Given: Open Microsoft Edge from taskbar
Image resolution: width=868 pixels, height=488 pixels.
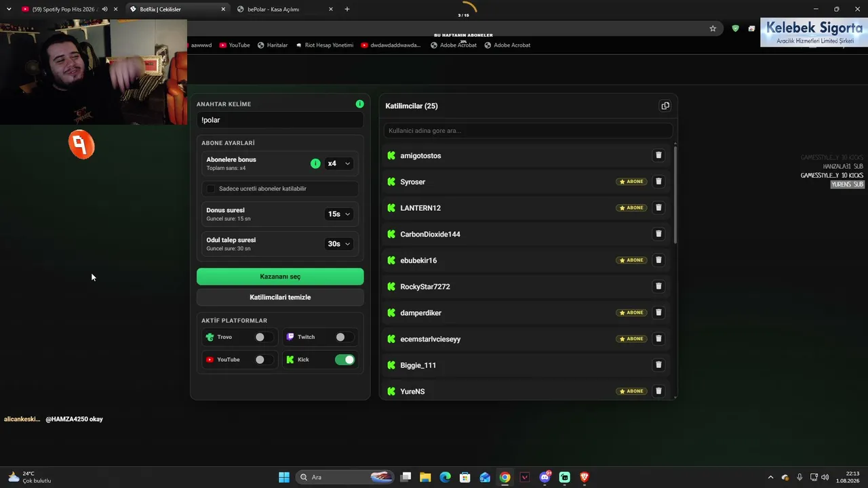Looking at the screenshot, I should (445, 477).
